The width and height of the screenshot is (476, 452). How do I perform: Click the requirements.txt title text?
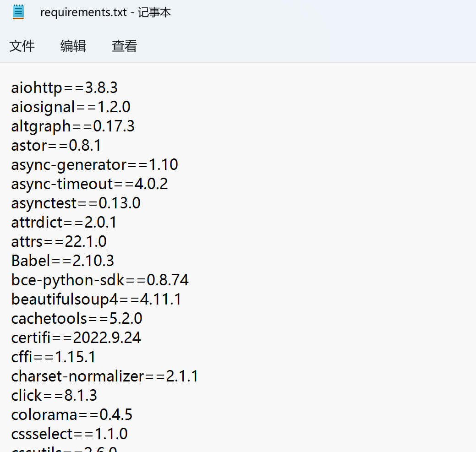point(105,12)
